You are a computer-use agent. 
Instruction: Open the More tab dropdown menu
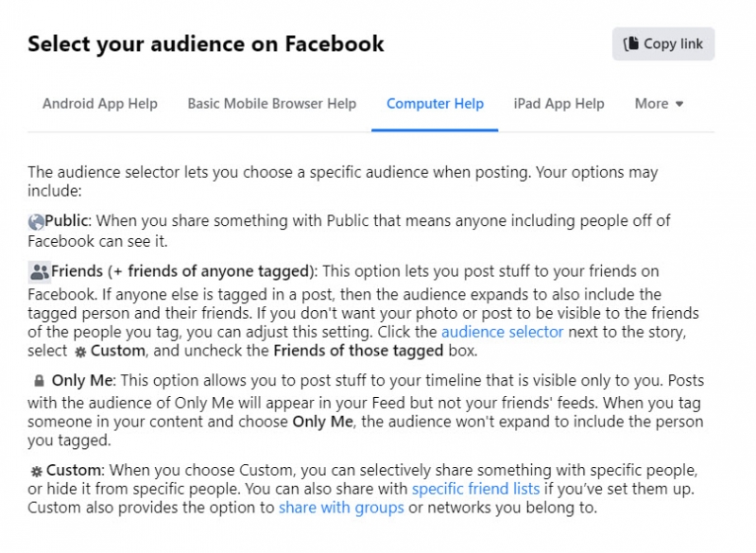658,104
